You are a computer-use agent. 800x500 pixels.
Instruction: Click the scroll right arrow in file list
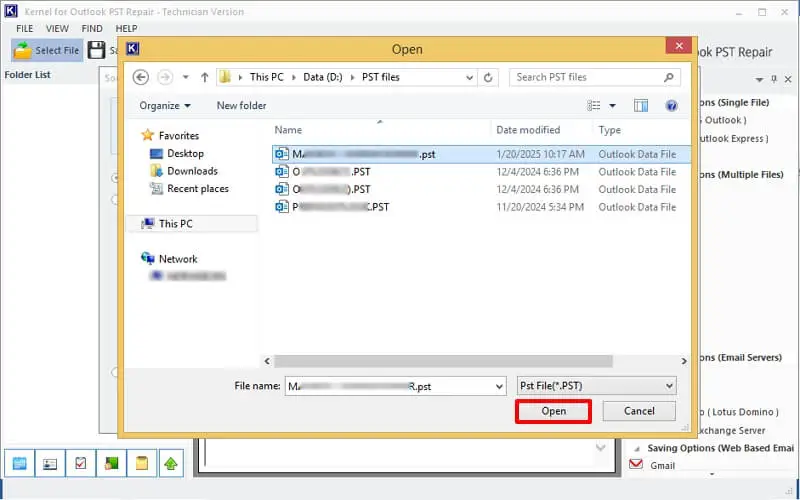click(684, 361)
